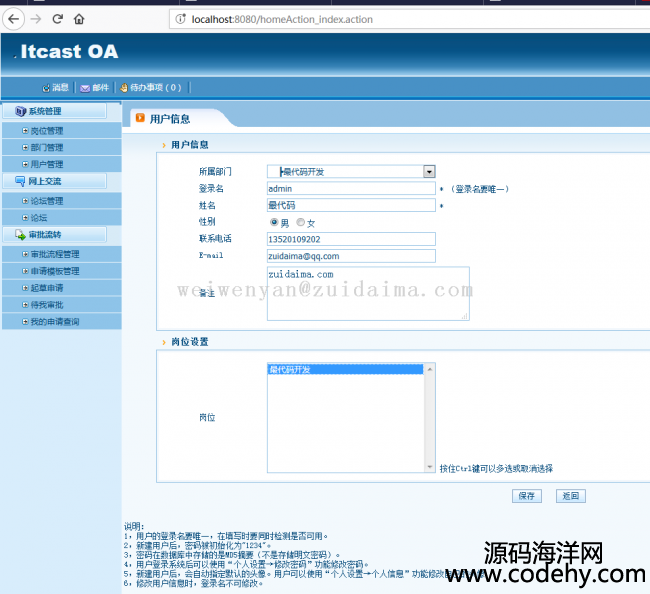Select the 女 gender radio button
This screenshot has height=594, width=650.
(x=301, y=222)
